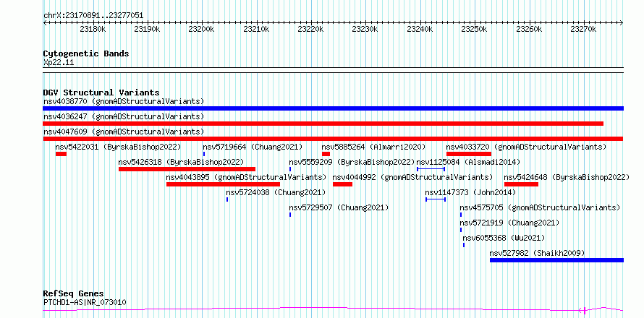The width and height of the screenshot is (644, 318).
Task: Click the red nsv4033720 variant bar
Action: click(469, 154)
